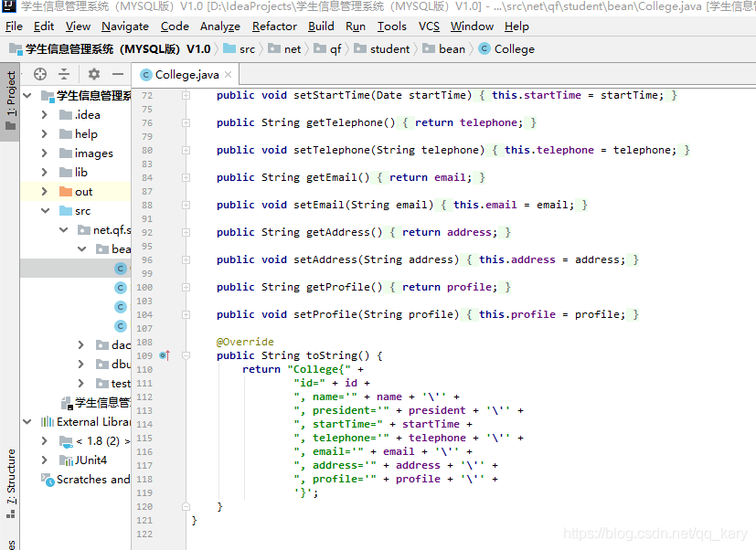Select the College.java editor tab
756x550 pixels.
click(x=186, y=75)
